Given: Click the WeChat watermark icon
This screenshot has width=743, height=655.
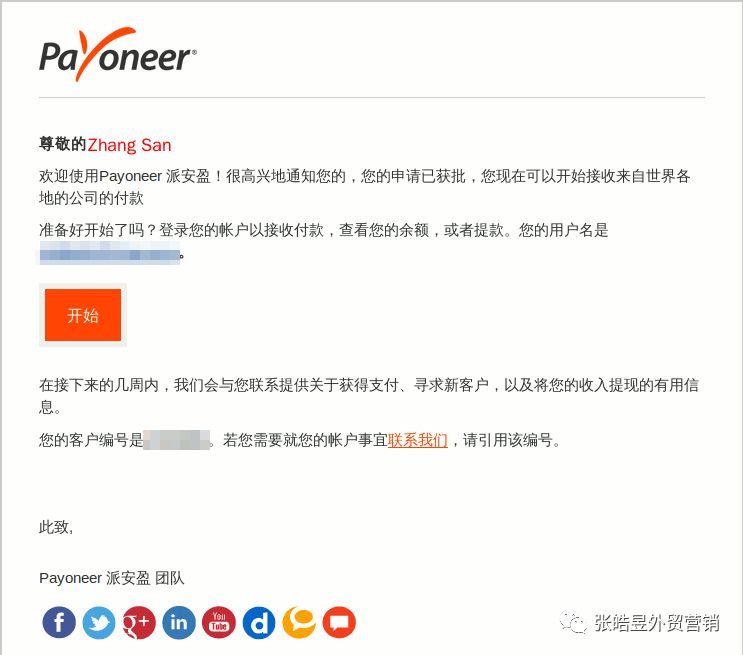Looking at the screenshot, I should (x=572, y=622).
